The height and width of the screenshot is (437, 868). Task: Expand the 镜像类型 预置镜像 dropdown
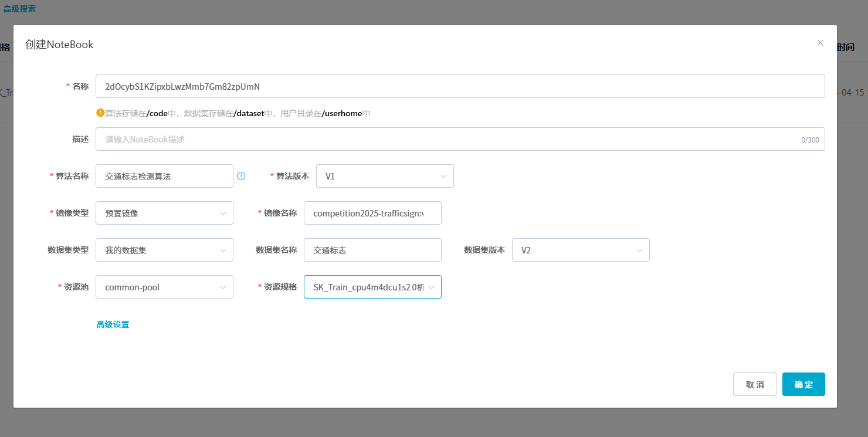(x=164, y=213)
